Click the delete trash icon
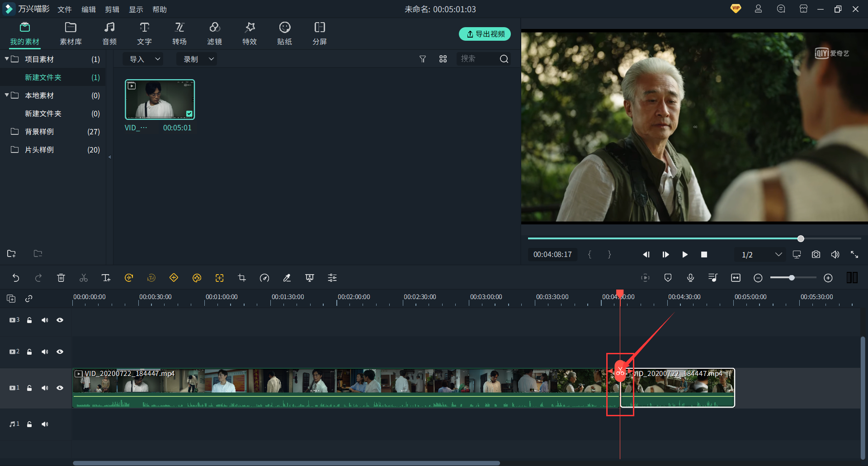 61,278
